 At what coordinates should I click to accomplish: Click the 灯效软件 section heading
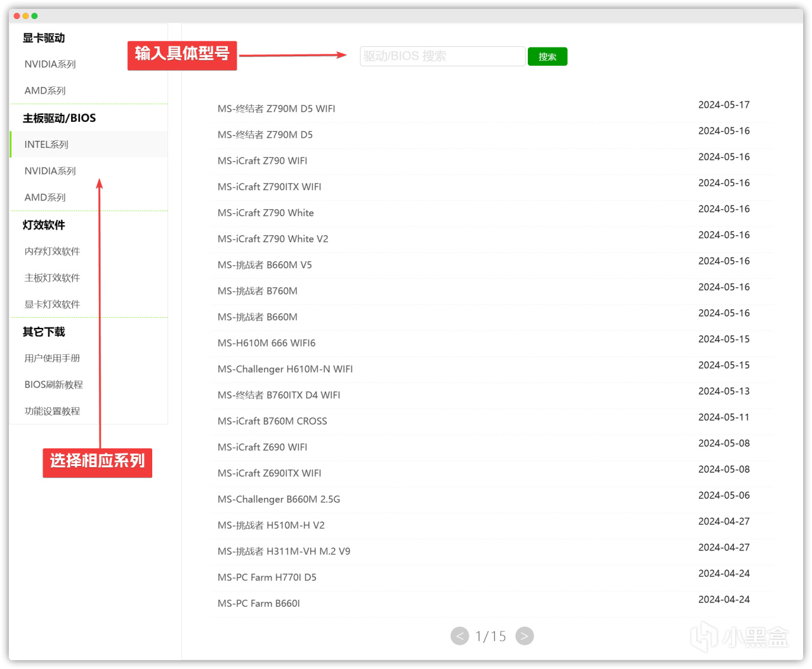click(x=44, y=225)
